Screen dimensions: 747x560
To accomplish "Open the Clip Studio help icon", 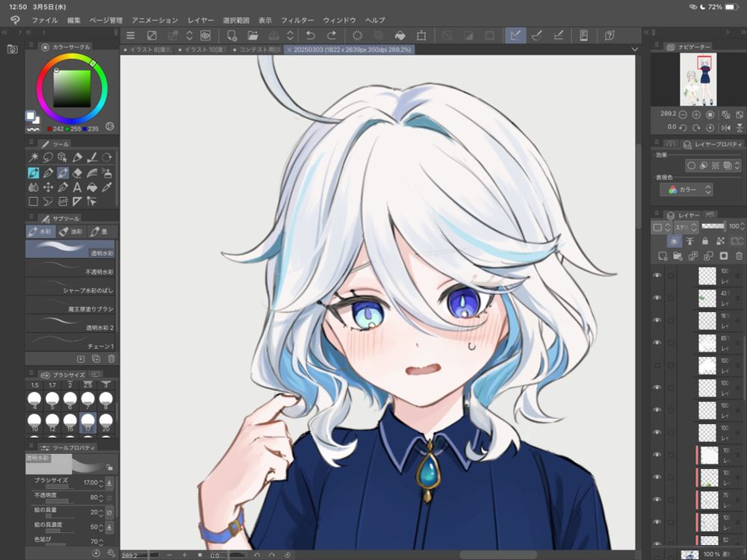I will point(609,36).
